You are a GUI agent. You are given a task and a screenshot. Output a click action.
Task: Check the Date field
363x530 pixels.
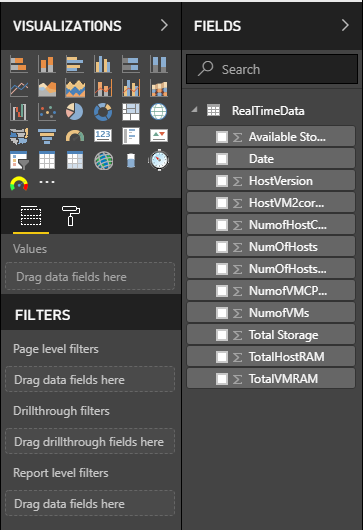pos(222,159)
